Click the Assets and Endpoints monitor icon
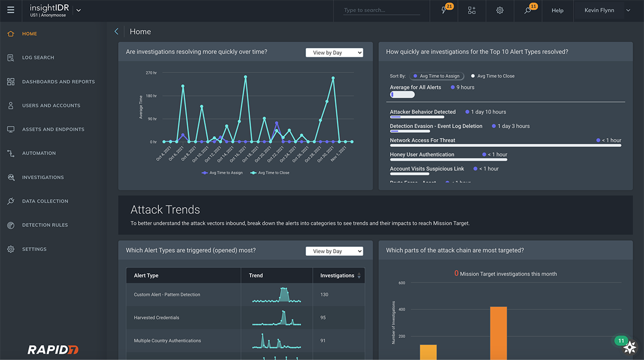This screenshot has height=360, width=644. [x=11, y=129]
